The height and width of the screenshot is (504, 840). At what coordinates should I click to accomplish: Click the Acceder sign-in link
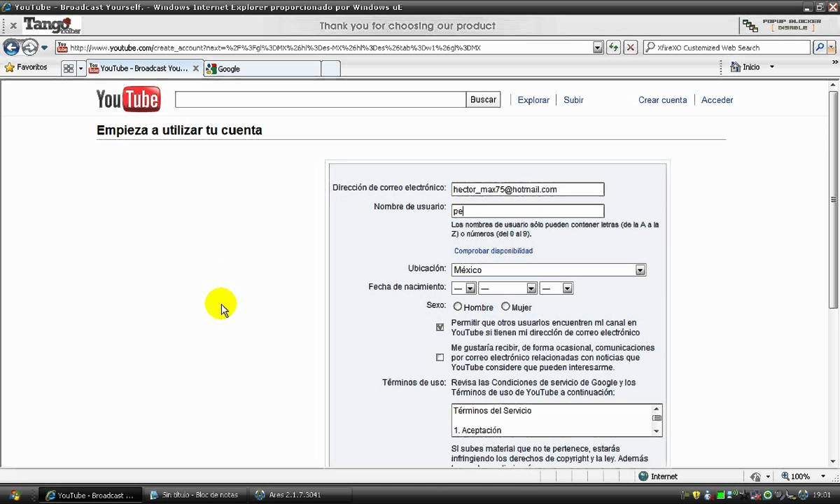pyautogui.click(x=717, y=100)
